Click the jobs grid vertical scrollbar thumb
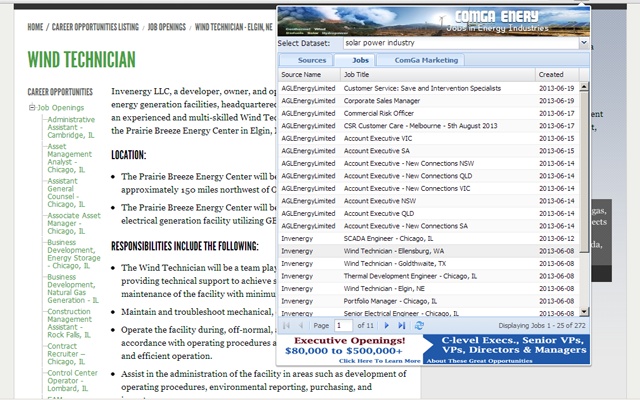The height and width of the screenshot is (400, 640). 584,171
